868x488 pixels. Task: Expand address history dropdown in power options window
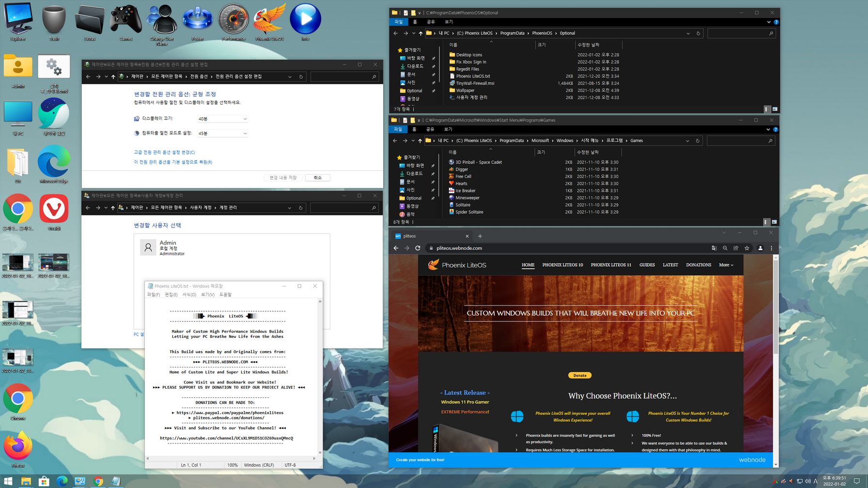click(x=290, y=76)
